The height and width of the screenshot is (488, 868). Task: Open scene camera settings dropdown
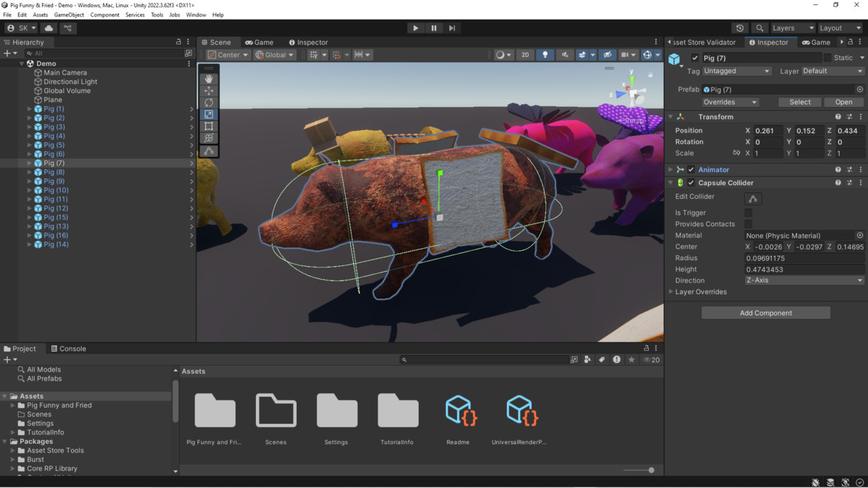(x=628, y=55)
